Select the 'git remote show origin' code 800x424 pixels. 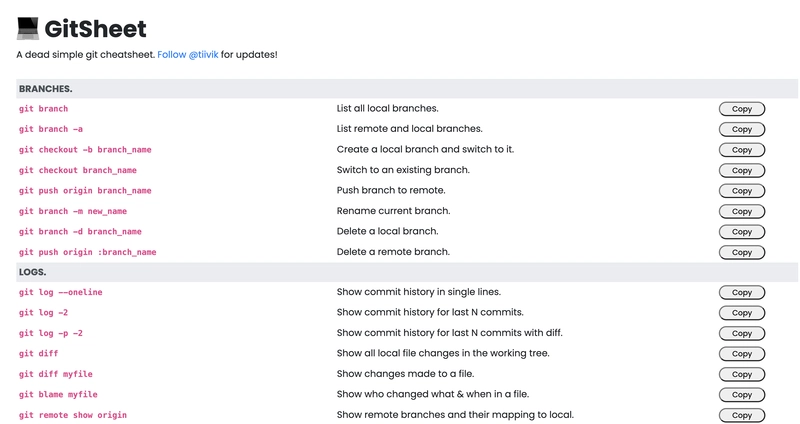[73, 415]
